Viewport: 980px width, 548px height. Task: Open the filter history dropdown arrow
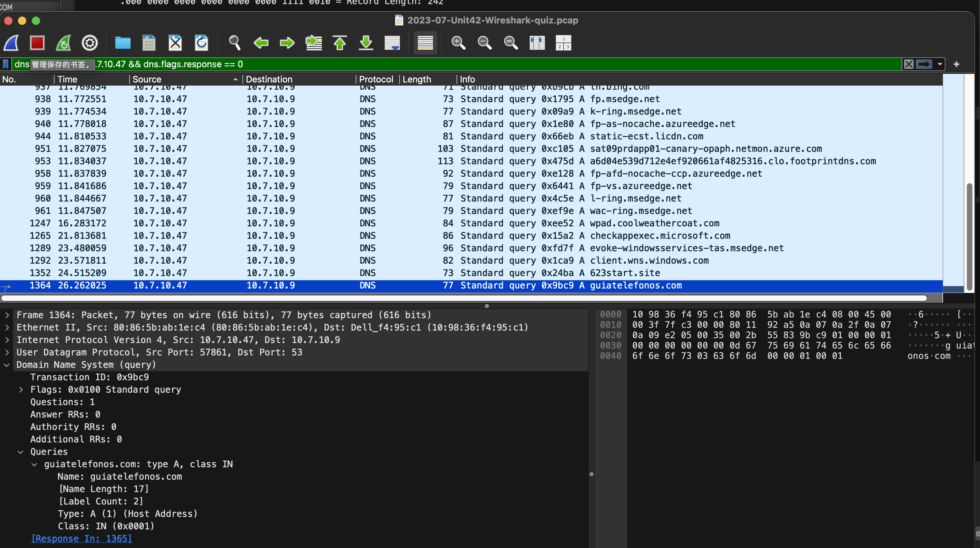click(x=940, y=64)
